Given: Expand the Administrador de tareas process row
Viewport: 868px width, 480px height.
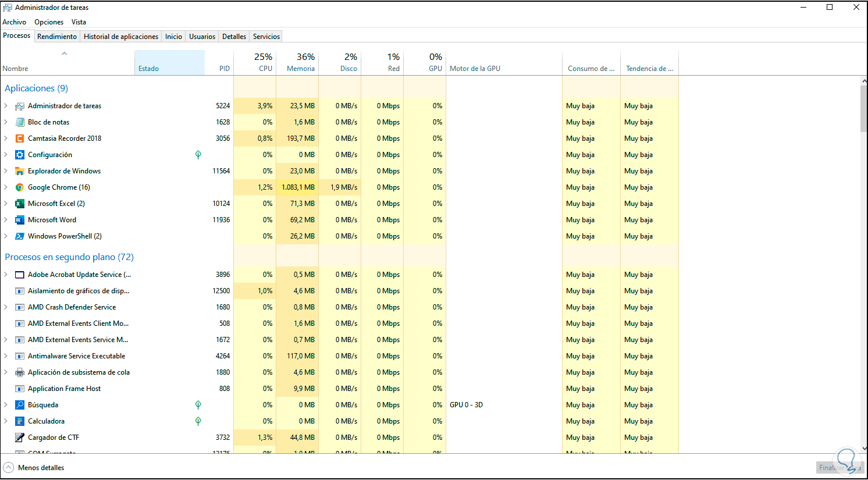Looking at the screenshot, I should [x=6, y=106].
